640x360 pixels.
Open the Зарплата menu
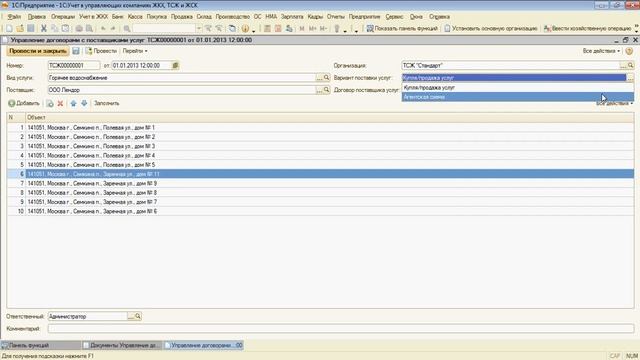coord(292,17)
